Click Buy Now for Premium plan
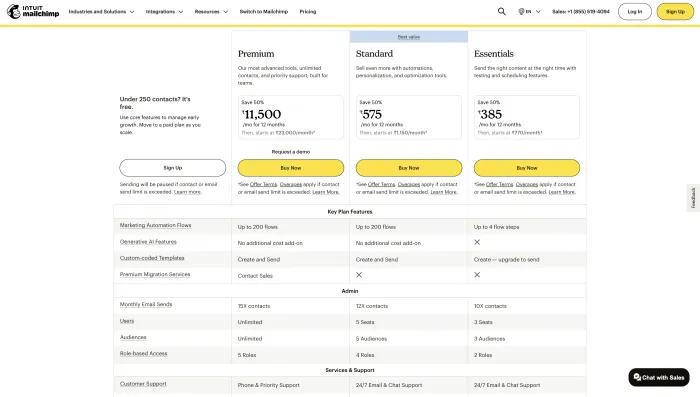 [291, 168]
